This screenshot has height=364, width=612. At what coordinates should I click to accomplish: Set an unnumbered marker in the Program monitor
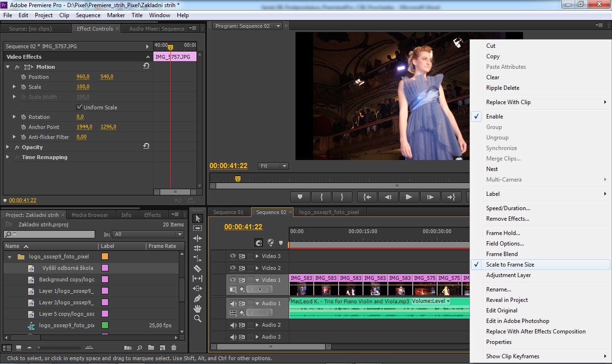(300, 197)
